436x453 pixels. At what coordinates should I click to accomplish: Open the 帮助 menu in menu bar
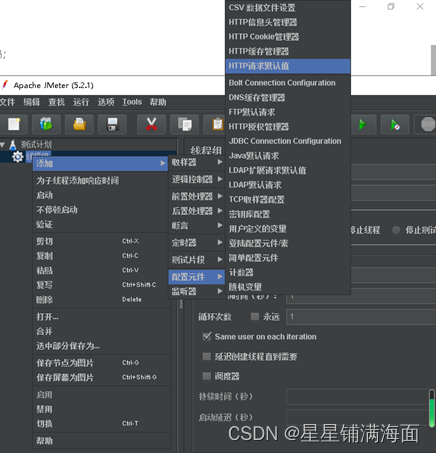pos(158,102)
